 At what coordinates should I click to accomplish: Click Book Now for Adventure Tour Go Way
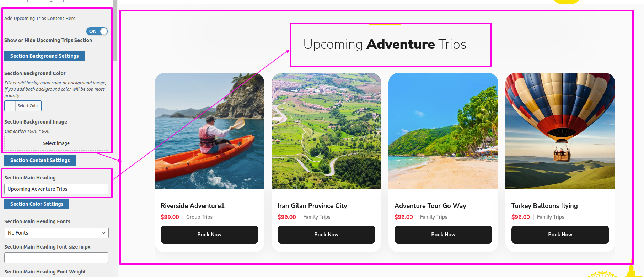[x=443, y=235]
